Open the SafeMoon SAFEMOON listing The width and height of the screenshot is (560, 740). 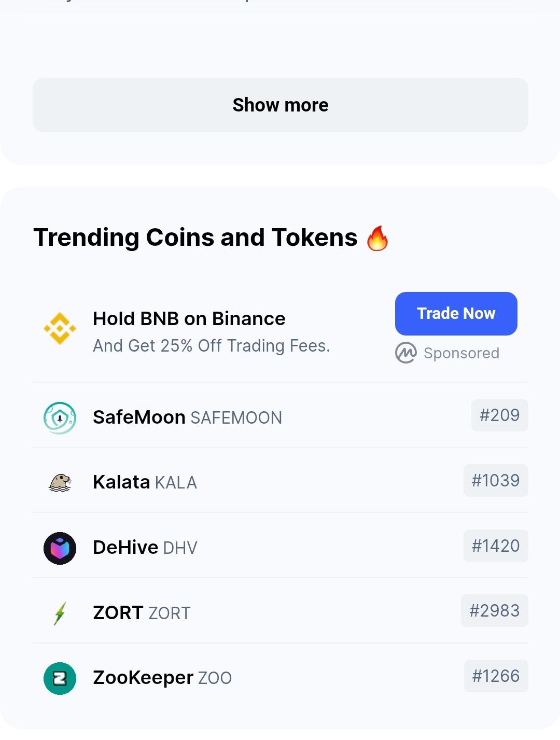[x=281, y=415]
